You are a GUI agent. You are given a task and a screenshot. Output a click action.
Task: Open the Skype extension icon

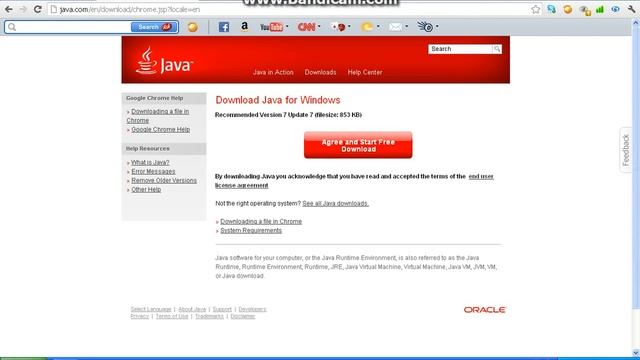(x=551, y=9)
